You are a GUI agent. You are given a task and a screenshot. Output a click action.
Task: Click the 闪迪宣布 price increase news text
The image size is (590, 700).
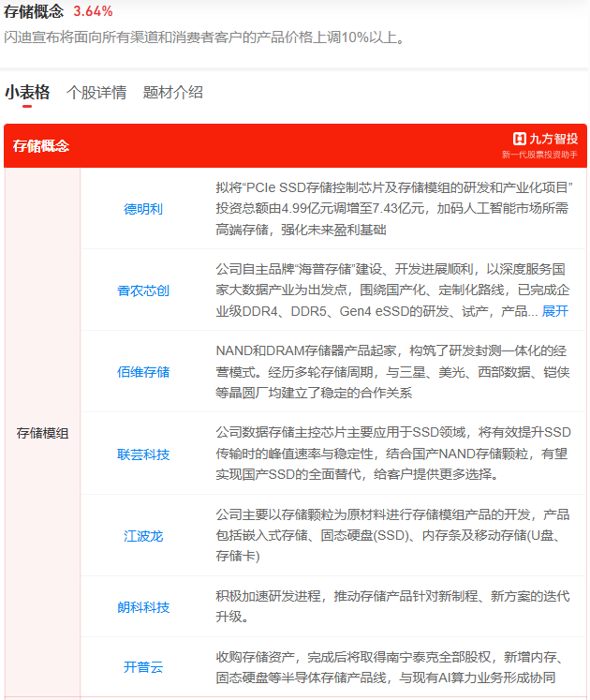[x=205, y=37]
